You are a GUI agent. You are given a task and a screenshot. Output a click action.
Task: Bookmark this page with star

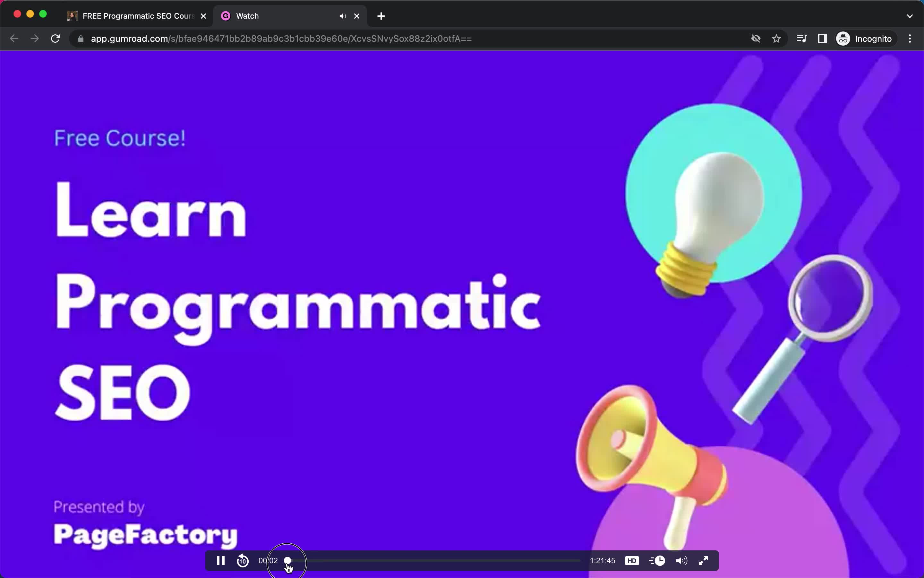click(776, 39)
